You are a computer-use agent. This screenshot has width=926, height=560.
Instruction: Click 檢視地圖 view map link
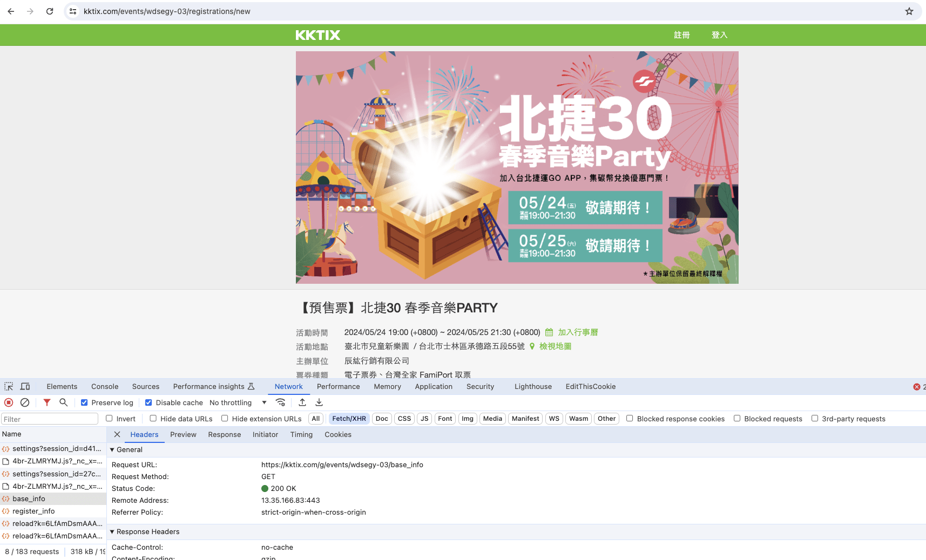tap(555, 346)
